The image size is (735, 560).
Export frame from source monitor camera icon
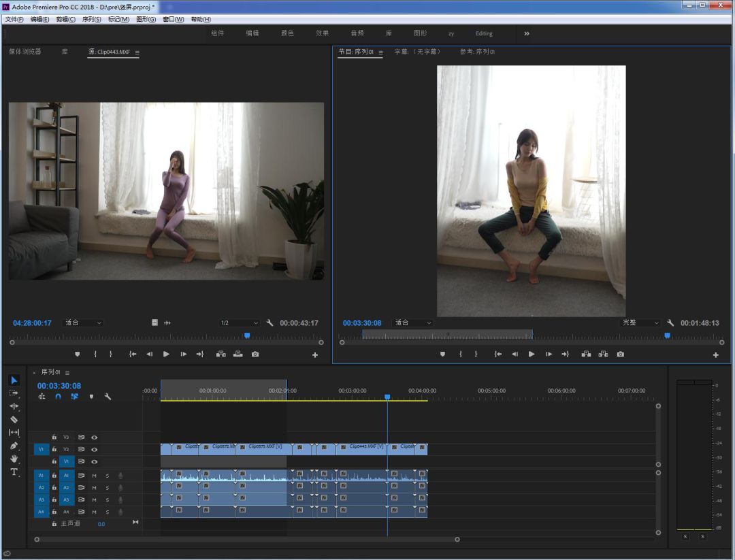(255, 355)
